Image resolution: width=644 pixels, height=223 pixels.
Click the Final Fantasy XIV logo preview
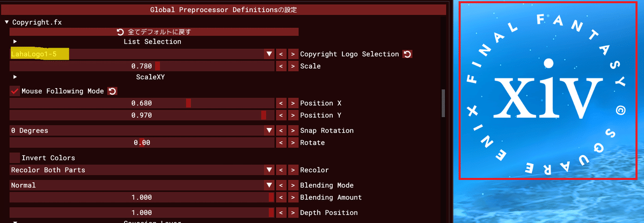(548, 91)
